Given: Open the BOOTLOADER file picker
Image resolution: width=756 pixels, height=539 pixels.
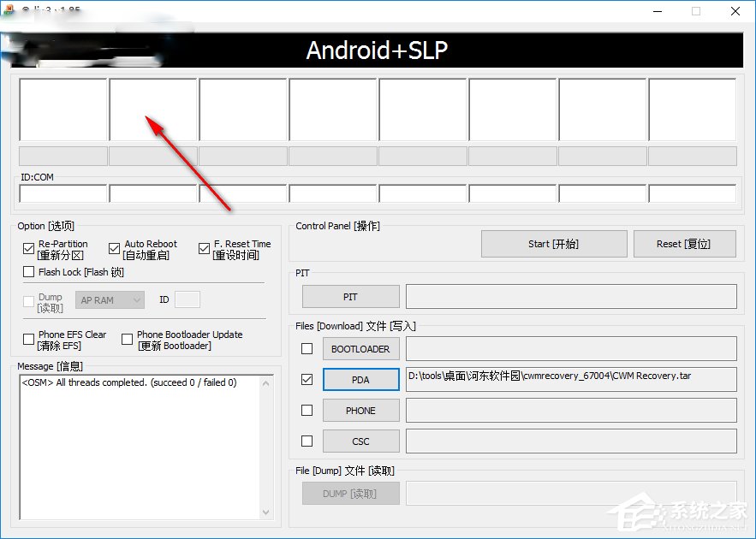Looking at the screenshot, I should point(360,348).
